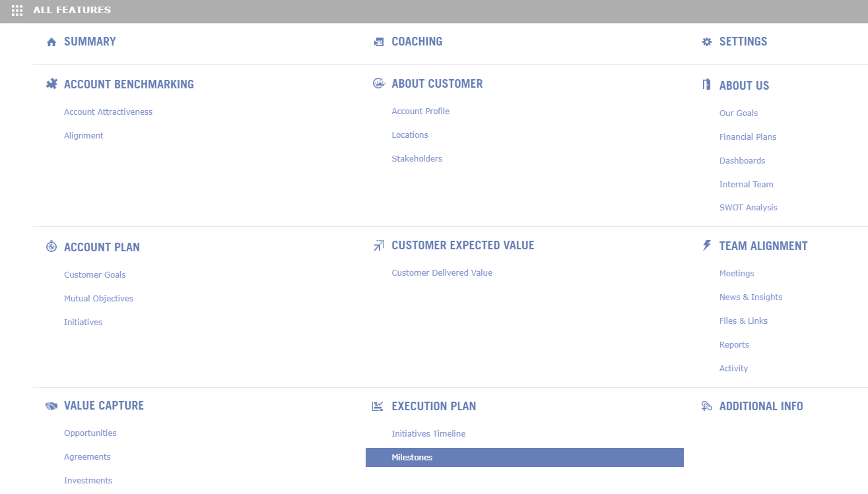868x494 pixels.
Task: Open the Account Plan heading
Action: [x=102, y=247]
